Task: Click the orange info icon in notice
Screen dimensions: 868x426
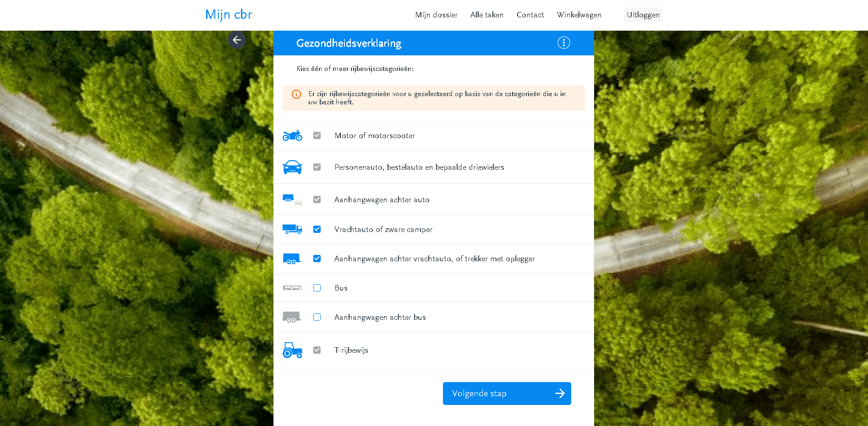Action: click(x=296, y=94)
